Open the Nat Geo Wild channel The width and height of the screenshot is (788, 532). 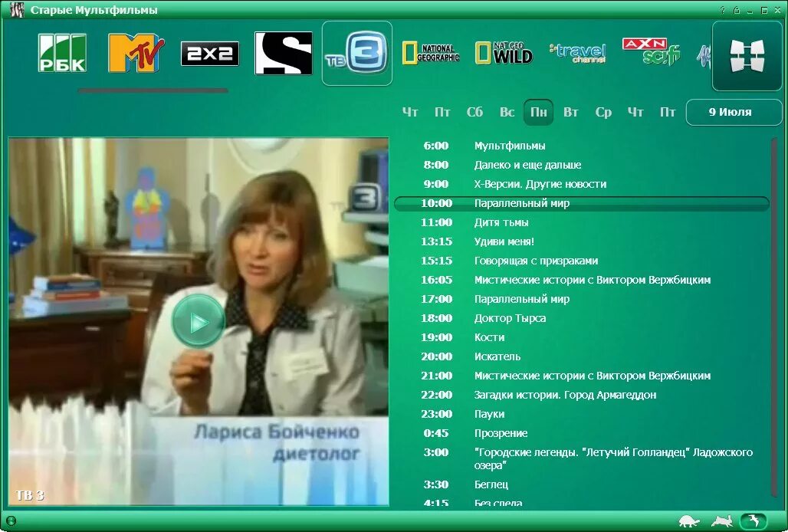point(504,53)
